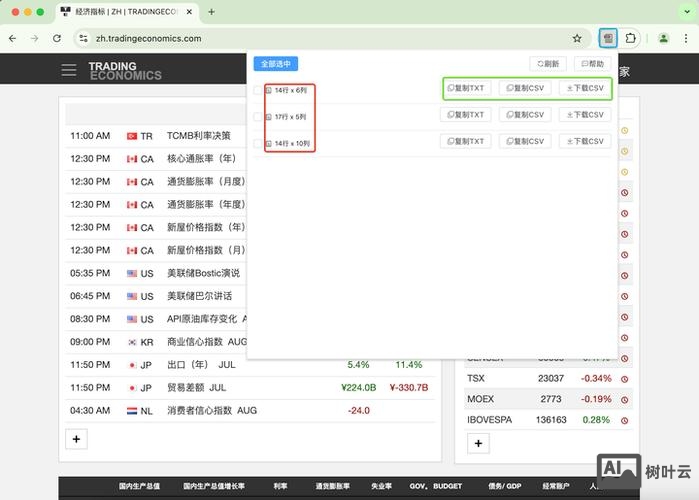Select the MOEX index name
The width and height of the screenshot is (699, 500).
481,399
